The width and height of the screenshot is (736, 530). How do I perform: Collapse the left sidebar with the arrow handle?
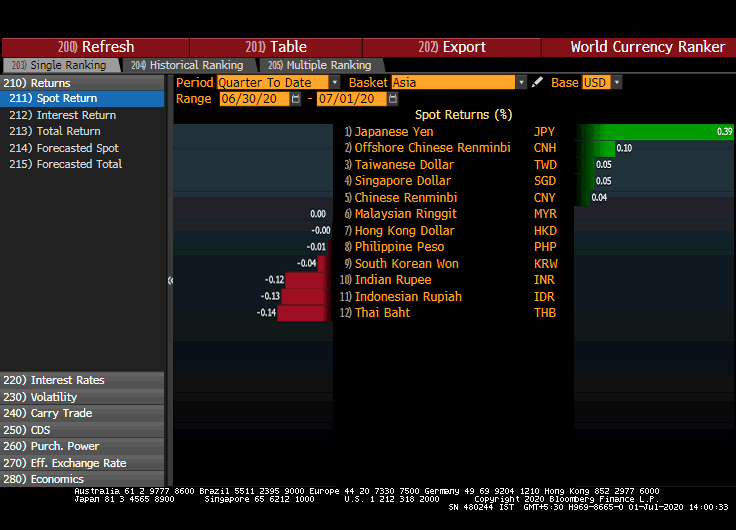[x=169, y=281]
